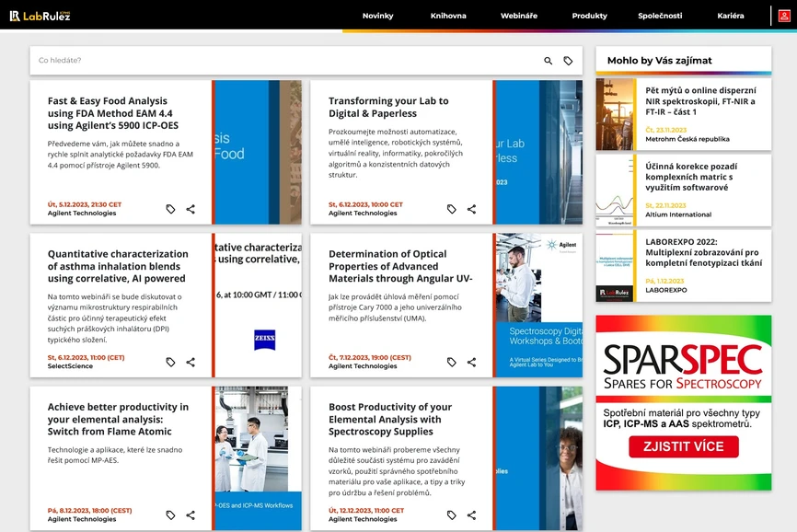Screen dimensions: 797x532
Task: Click 'Altium International' company text
Action: point(678,215)
